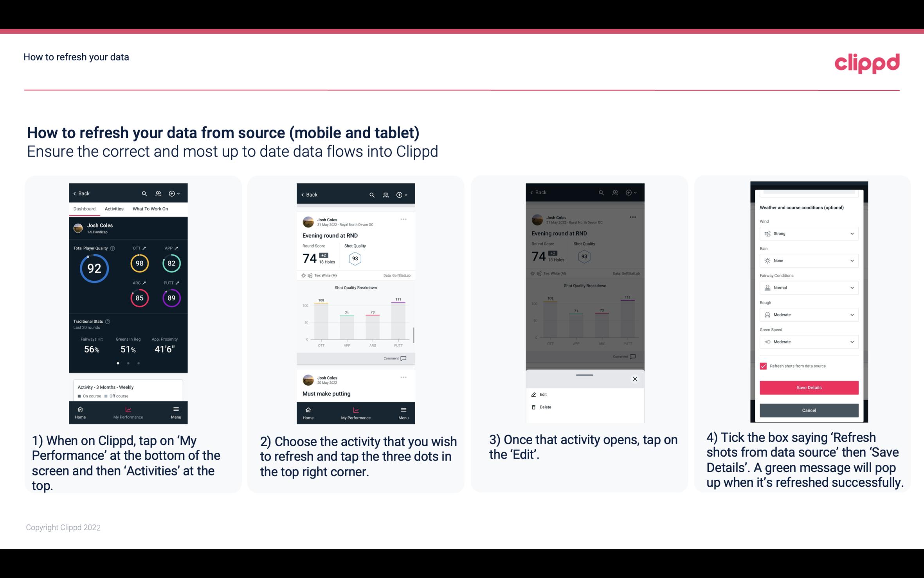Image resolution: width=924 pixels, height=578 pixels.
Task: Switch to What To Work On tab
Action: (149, 208)
